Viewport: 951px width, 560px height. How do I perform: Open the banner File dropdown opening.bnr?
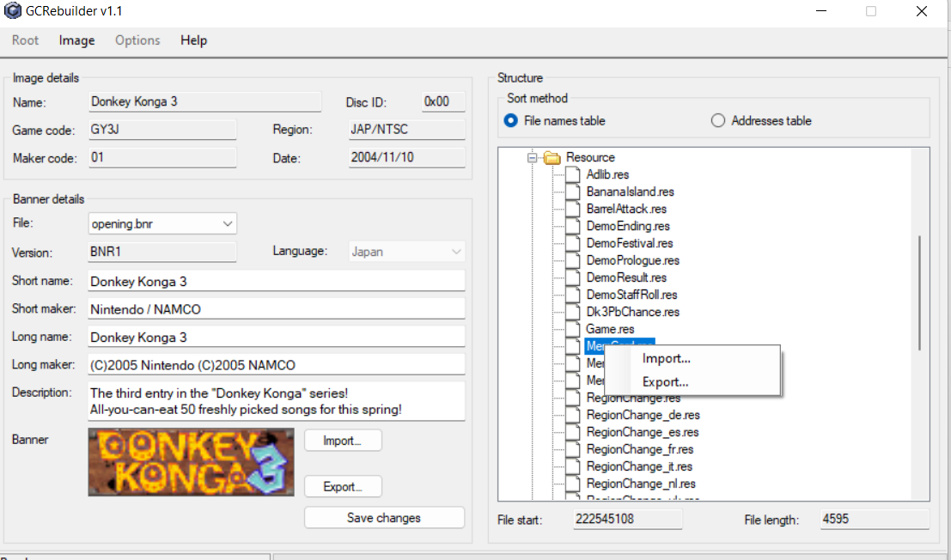coord(162,223)
